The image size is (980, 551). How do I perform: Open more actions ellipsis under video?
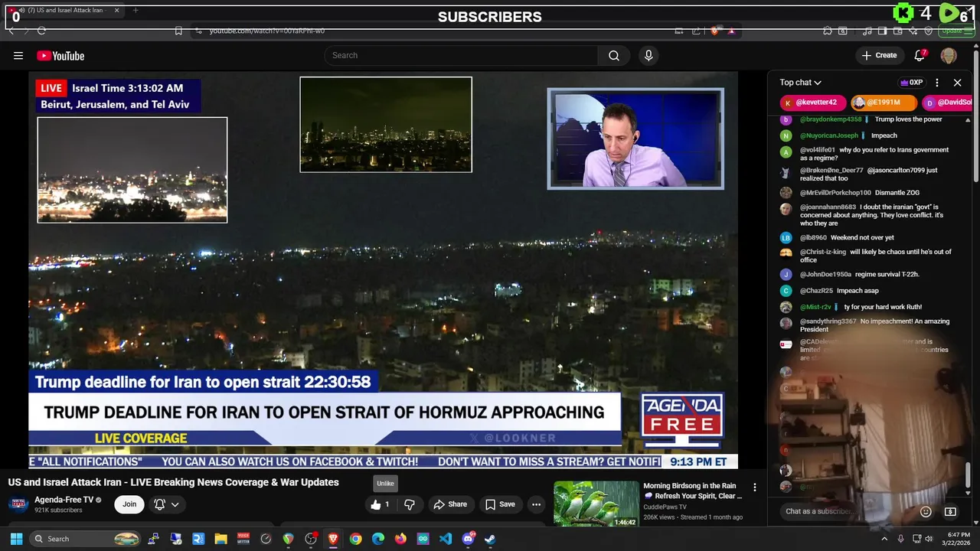[x=536, y=504]
